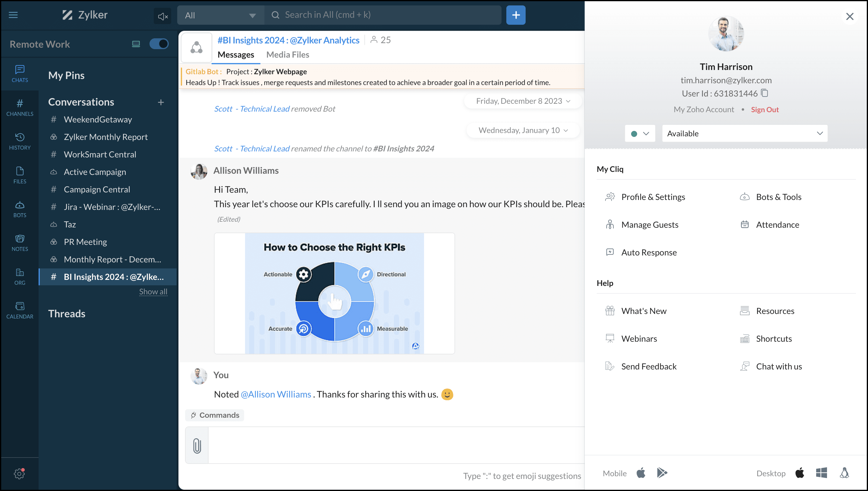
Task: Open the Zylker Monthly Report conversation
Action: coord(108,137)
